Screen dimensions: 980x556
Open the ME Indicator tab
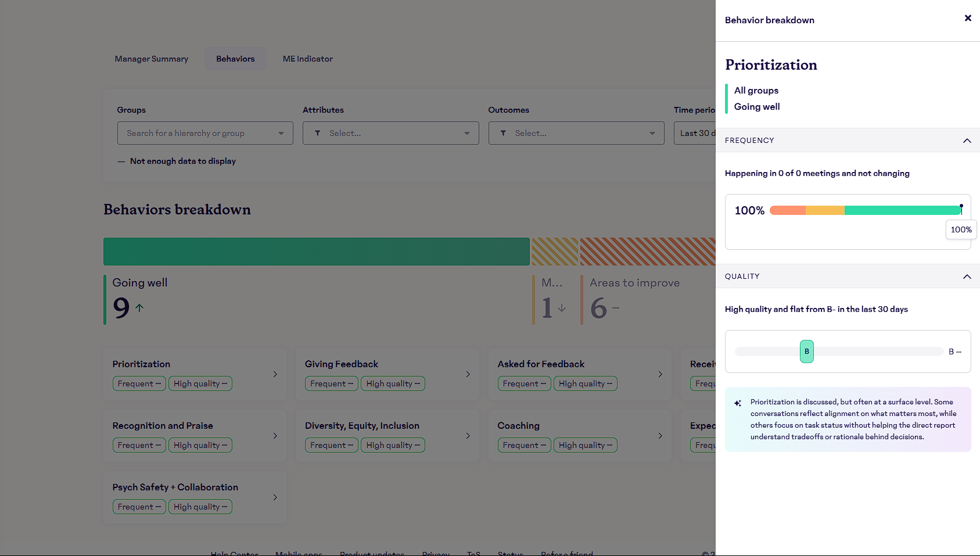(307, 59)
